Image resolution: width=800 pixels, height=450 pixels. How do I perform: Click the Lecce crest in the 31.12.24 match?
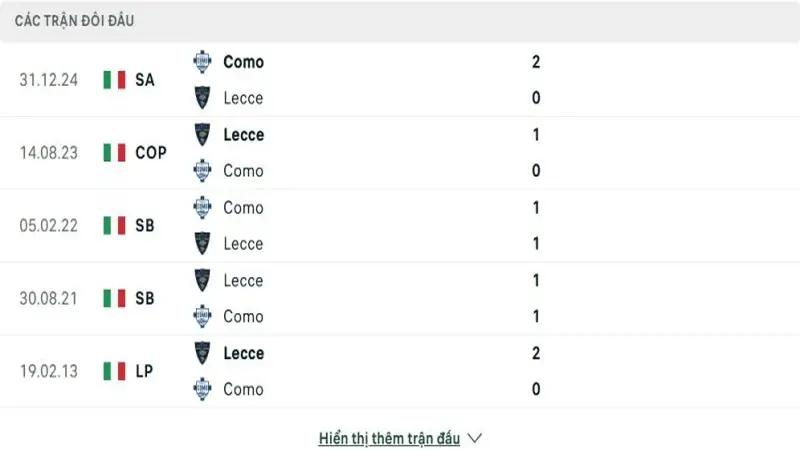[203, 97]
